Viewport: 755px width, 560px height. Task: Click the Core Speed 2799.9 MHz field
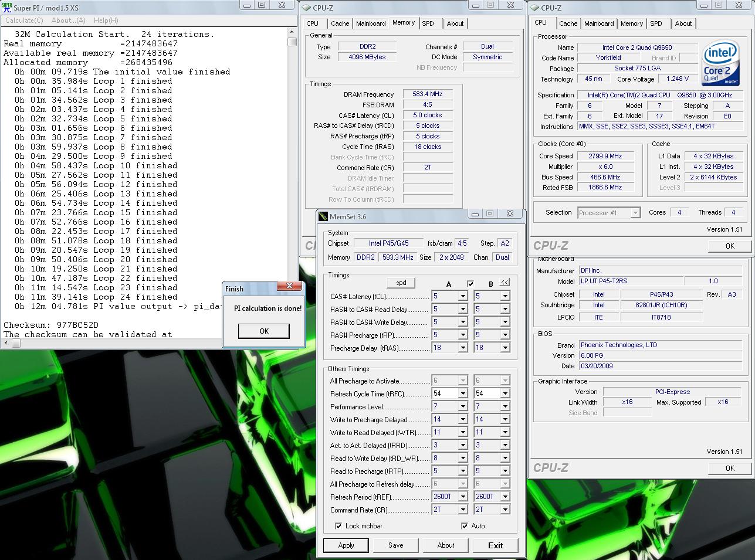605,156
